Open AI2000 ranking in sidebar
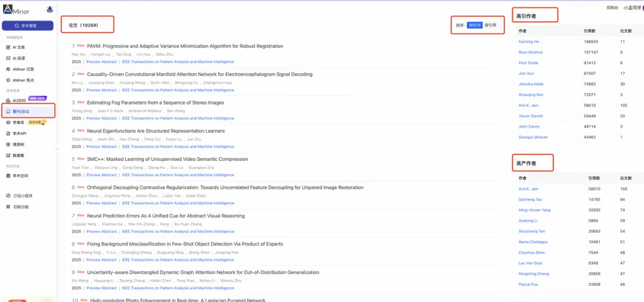644x302 pixels. click(x=17, y=100)
